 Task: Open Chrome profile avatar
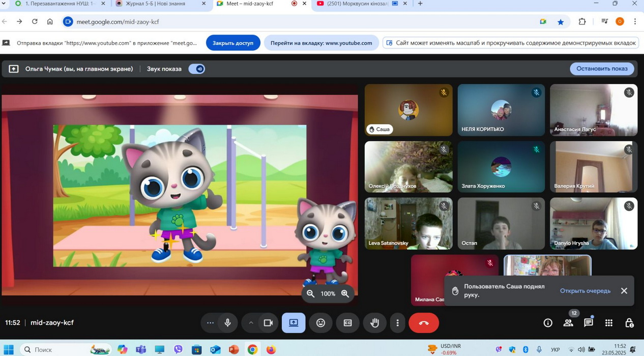pos(620,21)
